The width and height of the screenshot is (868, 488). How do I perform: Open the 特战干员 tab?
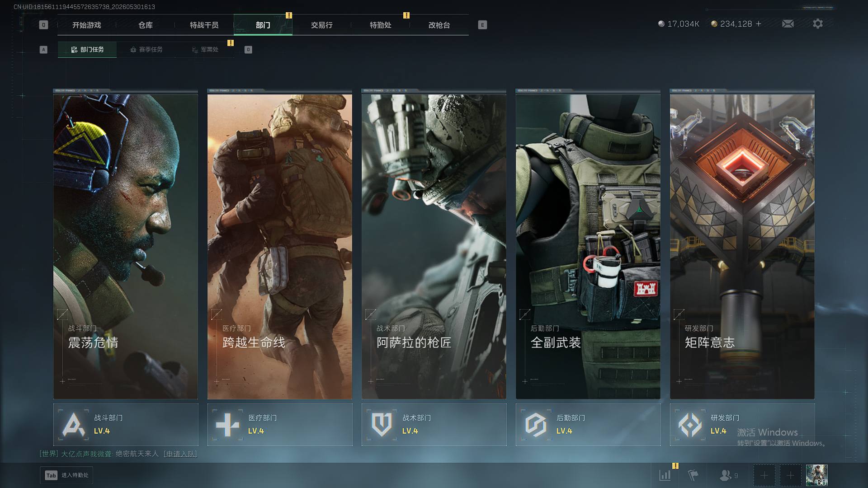(204, 25)
